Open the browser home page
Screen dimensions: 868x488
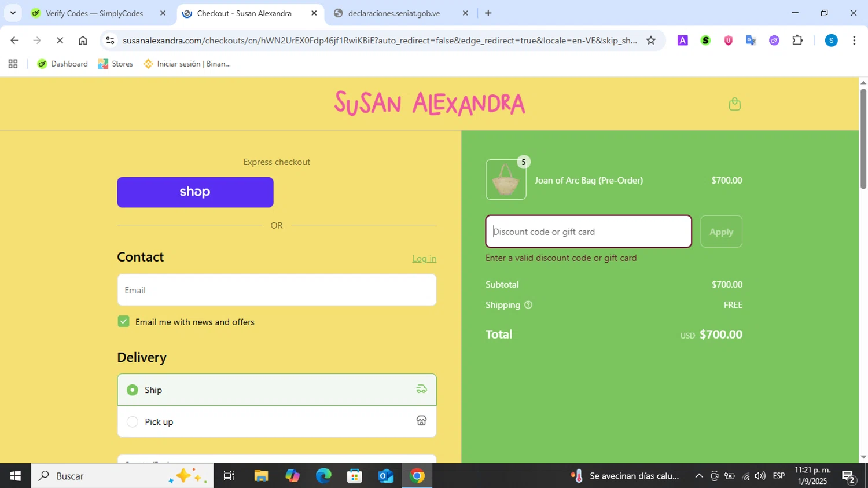coord(83,41)
